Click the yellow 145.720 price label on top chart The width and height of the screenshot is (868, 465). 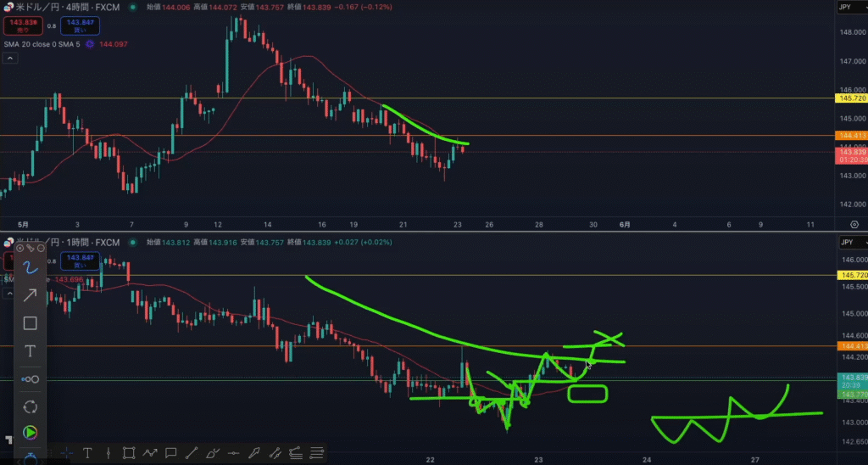(x=850, y=98)
